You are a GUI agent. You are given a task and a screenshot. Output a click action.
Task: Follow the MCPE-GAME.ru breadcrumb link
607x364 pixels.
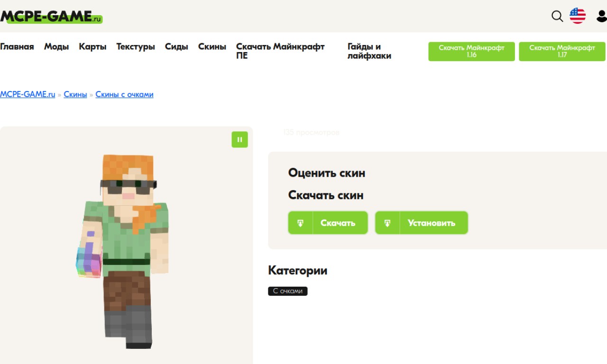(28, 94)
